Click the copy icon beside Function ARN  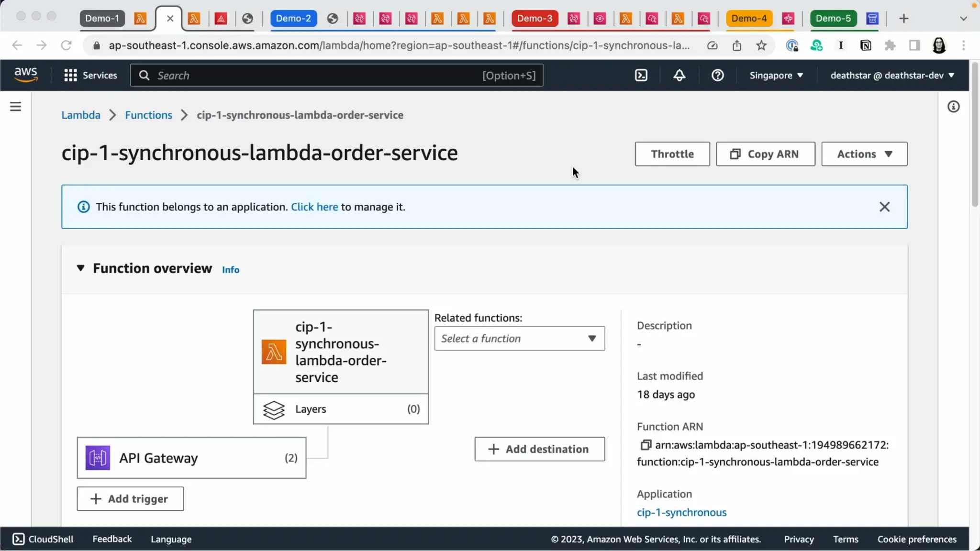coord(646,445)
